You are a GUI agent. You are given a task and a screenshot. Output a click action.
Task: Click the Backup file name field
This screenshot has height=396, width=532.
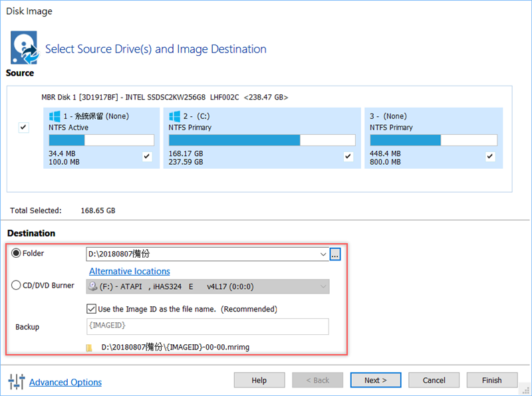coord(207,326)
